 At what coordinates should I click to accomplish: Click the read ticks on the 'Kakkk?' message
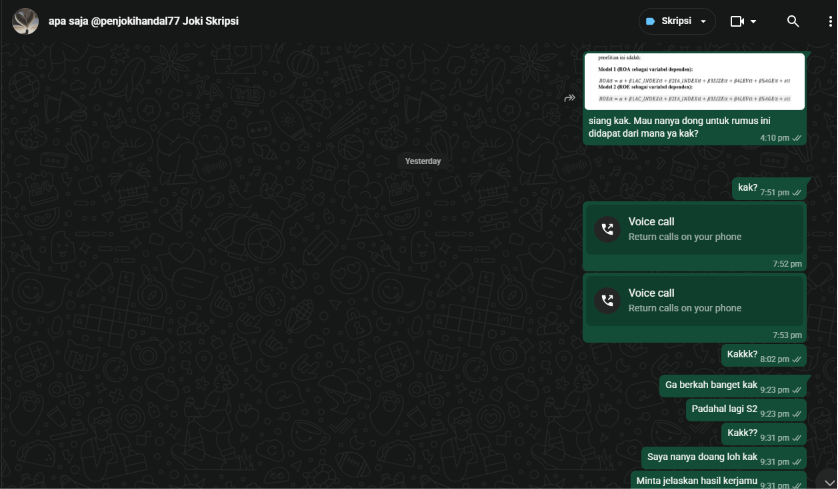[x=797, y=359]
